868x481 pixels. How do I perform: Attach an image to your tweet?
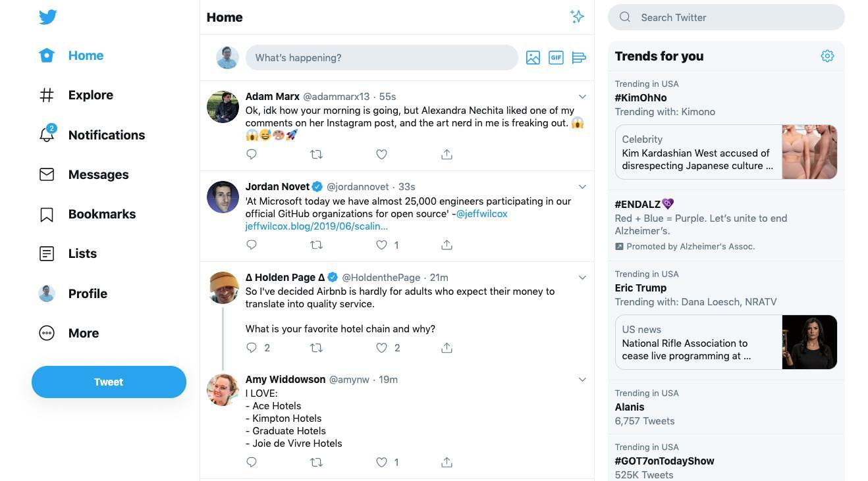pyautogui.click(x=533, y=57)
